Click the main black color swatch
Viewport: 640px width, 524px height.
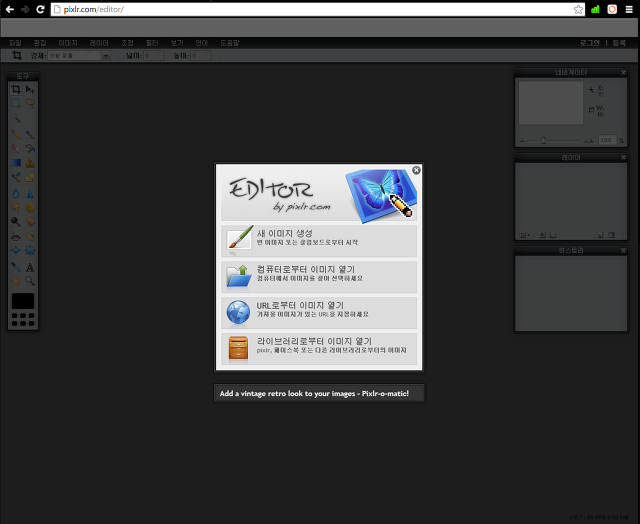pos(23,301)
